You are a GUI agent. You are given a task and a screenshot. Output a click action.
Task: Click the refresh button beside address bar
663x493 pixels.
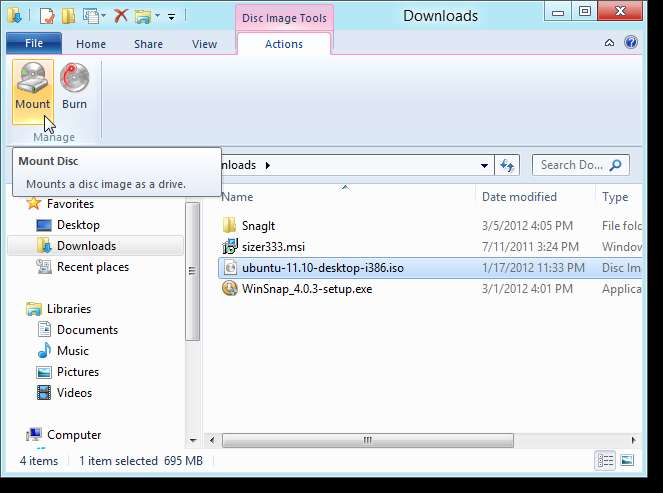tap(508, 165)
